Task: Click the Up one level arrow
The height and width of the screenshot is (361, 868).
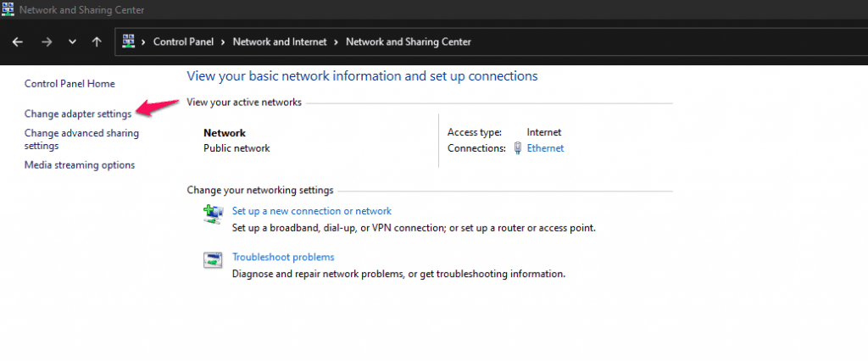Action: pos(97,42)
